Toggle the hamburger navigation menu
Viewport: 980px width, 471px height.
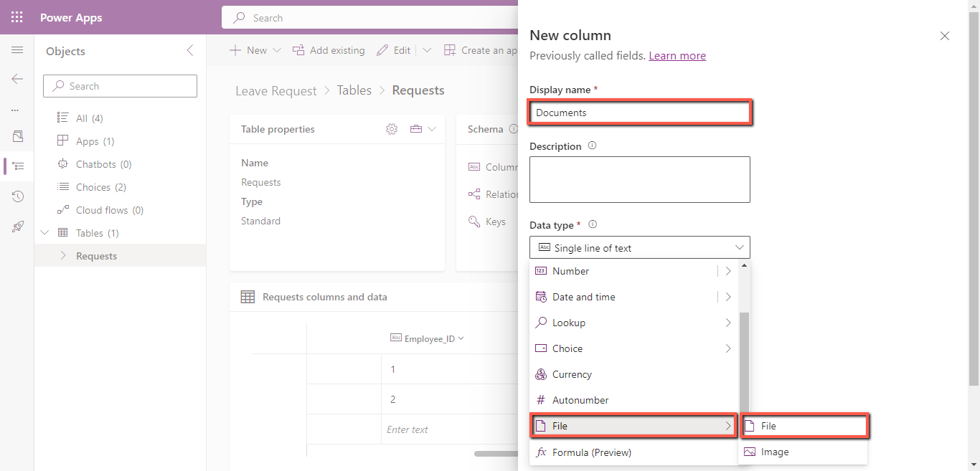click(17, 50)
